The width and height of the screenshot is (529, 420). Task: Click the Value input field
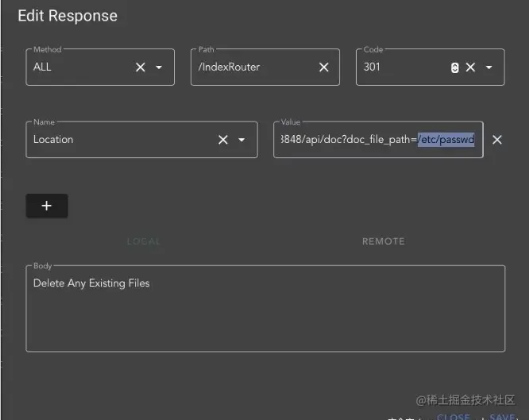tap(378, 139)
